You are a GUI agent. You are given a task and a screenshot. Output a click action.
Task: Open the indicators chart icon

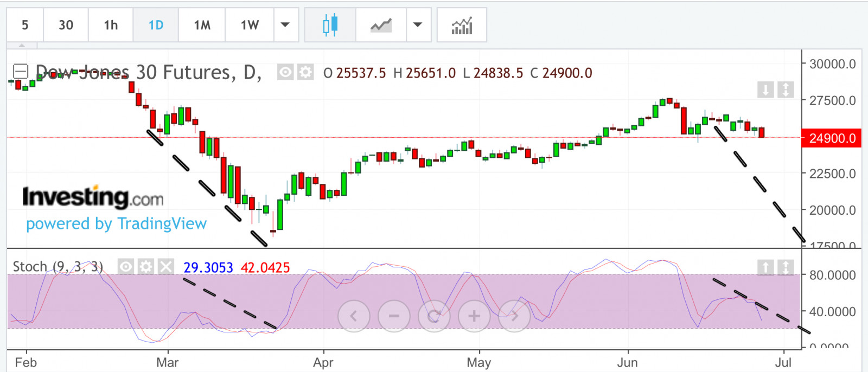tap(462, 25)
